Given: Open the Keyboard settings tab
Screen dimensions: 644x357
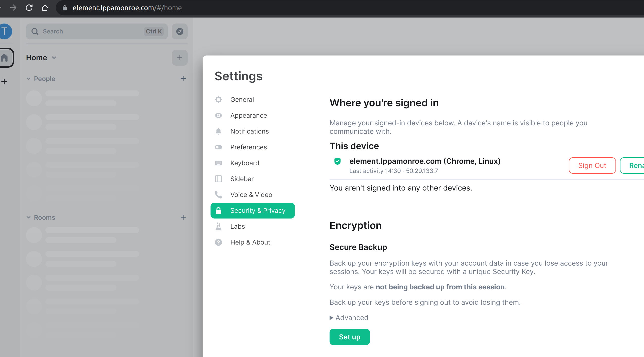Looking at the screenshot, I should click(x=252, y=163).
